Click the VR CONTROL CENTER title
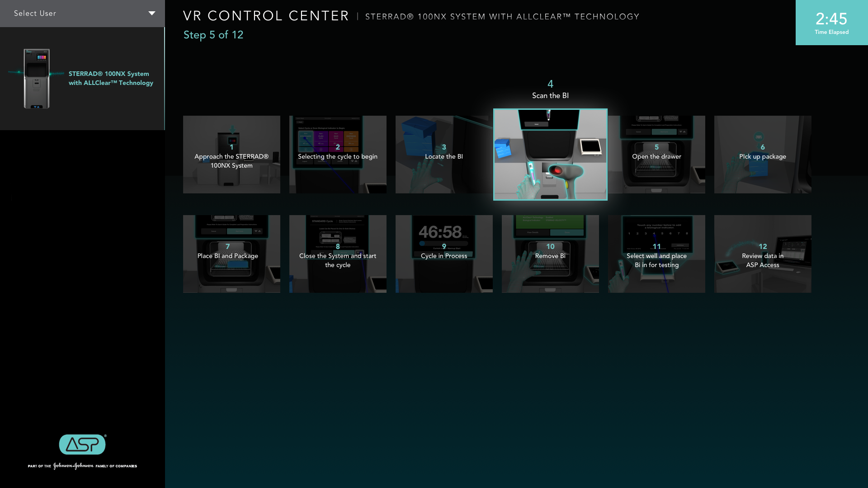 coord(266,16)
